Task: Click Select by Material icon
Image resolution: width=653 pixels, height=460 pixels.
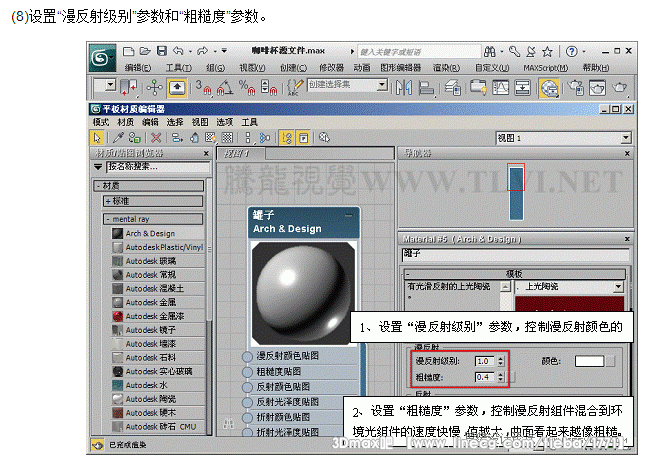Action: [324, 137]
